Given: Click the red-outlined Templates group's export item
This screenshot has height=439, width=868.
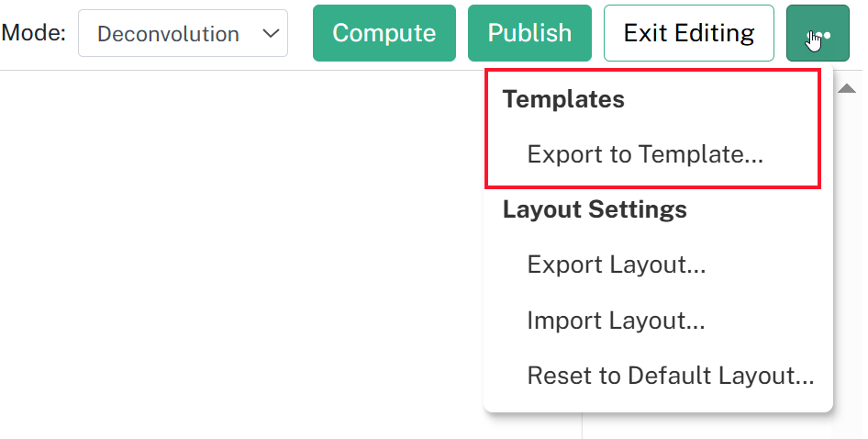Looking at the screenshot, I should [x=645, y=154].
